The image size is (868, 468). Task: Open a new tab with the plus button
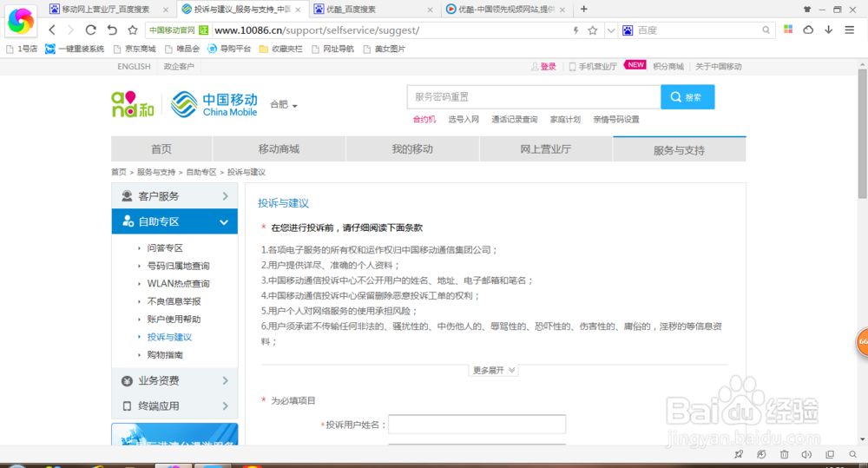tap(583, 9)
